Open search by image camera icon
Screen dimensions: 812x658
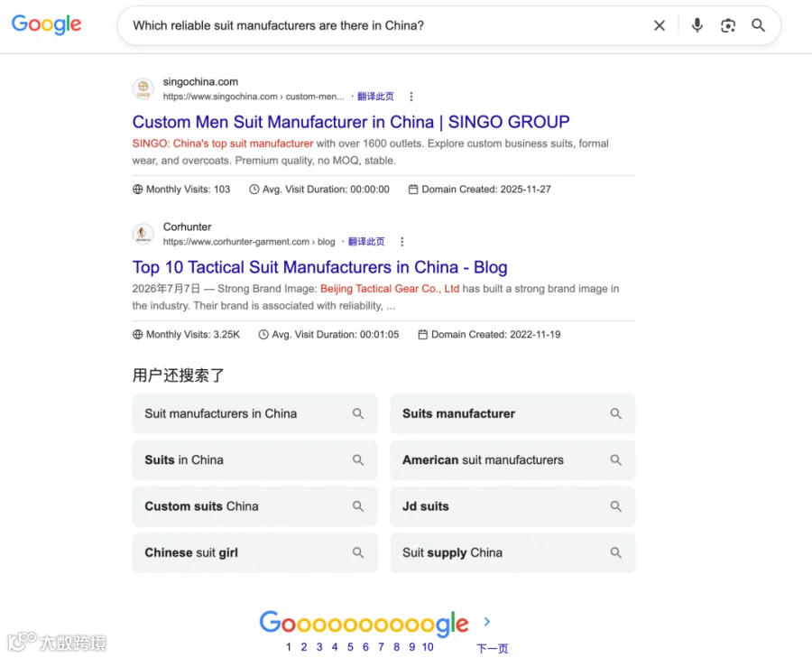pyautogui.click(x=727, y=25)
